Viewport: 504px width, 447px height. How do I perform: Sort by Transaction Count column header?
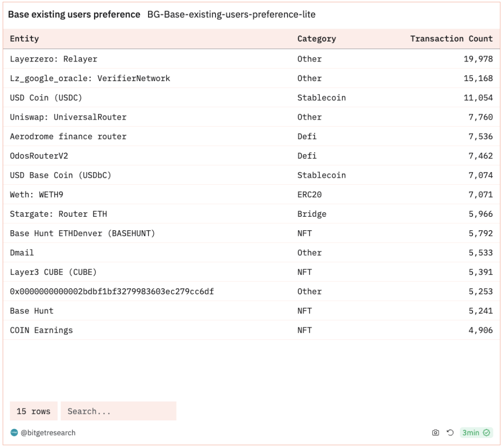(x=451, y=39)
